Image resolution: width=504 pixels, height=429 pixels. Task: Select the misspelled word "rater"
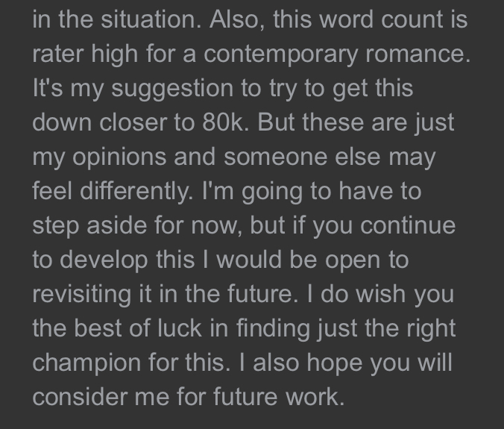56,54
